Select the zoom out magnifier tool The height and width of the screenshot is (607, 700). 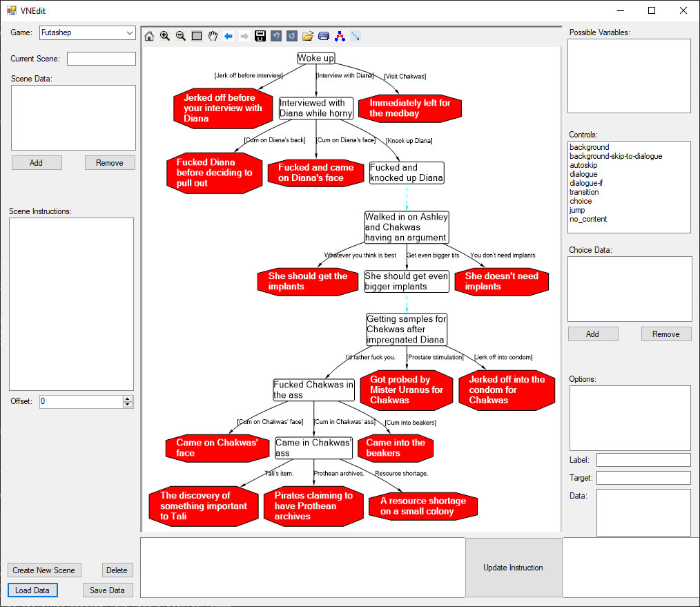point(181,36)
